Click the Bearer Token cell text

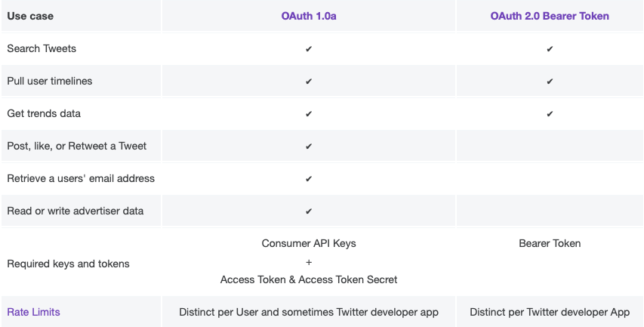550,243
